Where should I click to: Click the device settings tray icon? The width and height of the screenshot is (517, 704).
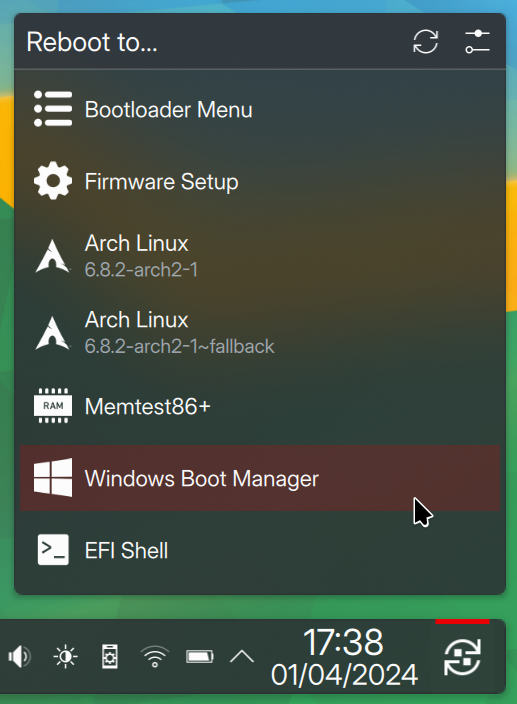110,657
